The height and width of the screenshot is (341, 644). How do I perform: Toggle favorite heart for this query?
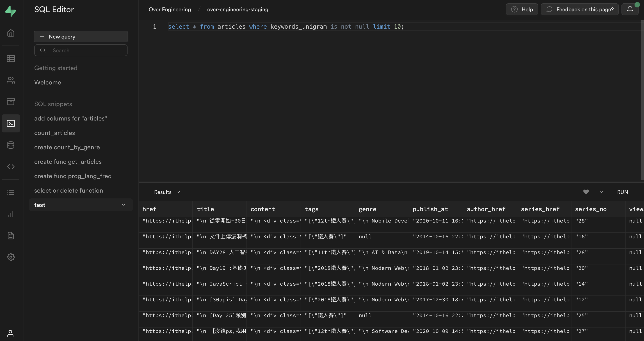(586, 192)
